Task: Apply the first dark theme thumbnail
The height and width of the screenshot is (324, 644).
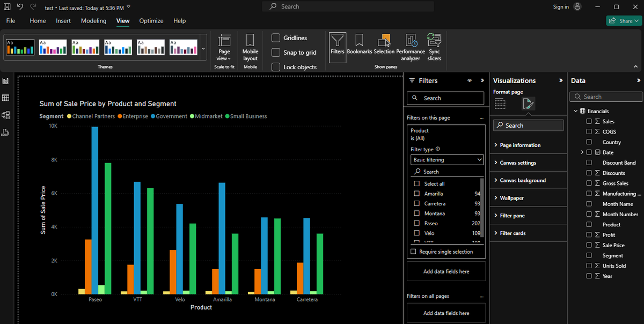Action: coord(20,47)
